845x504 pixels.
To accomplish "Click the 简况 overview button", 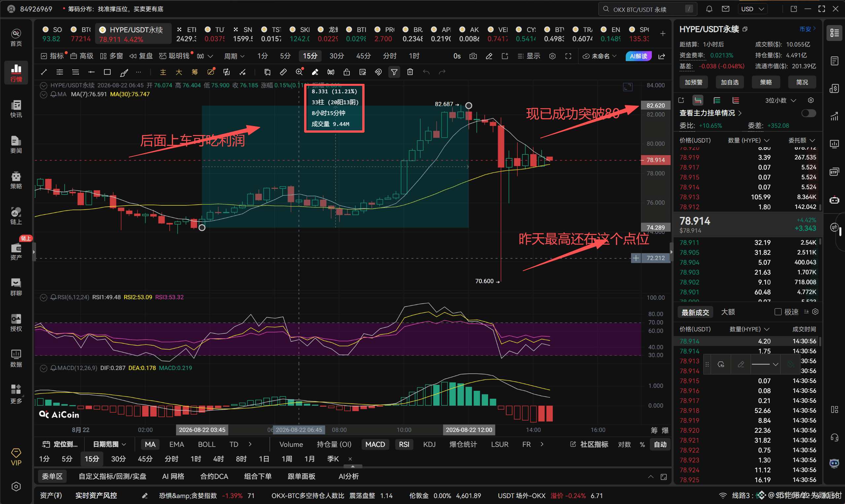I will coord(802,82).
